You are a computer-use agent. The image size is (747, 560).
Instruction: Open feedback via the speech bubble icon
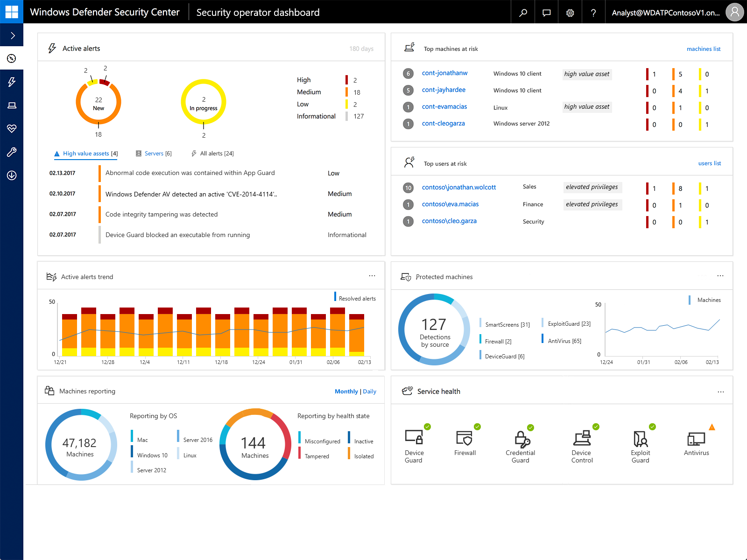[546, 12]
